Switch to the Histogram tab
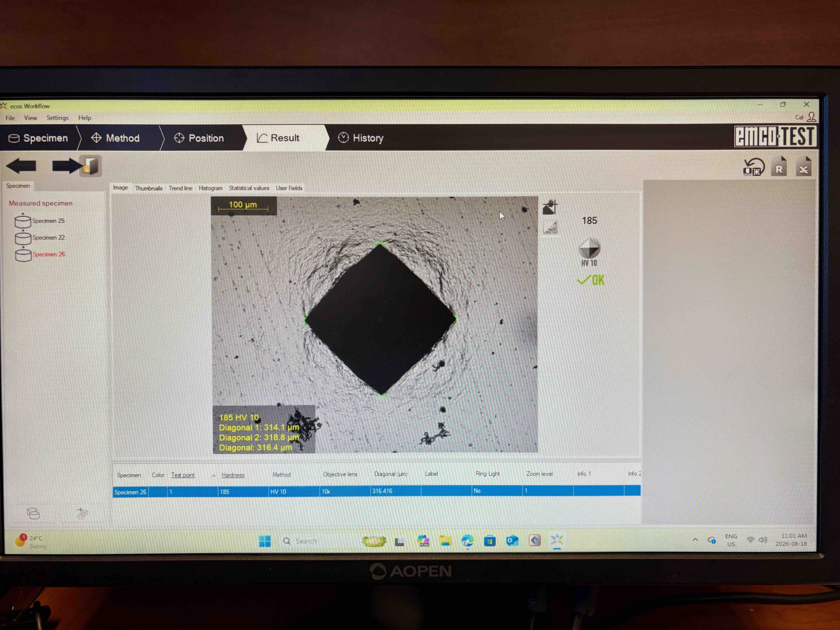This screenshot has width=840, height=630. (x=210, y=188)
